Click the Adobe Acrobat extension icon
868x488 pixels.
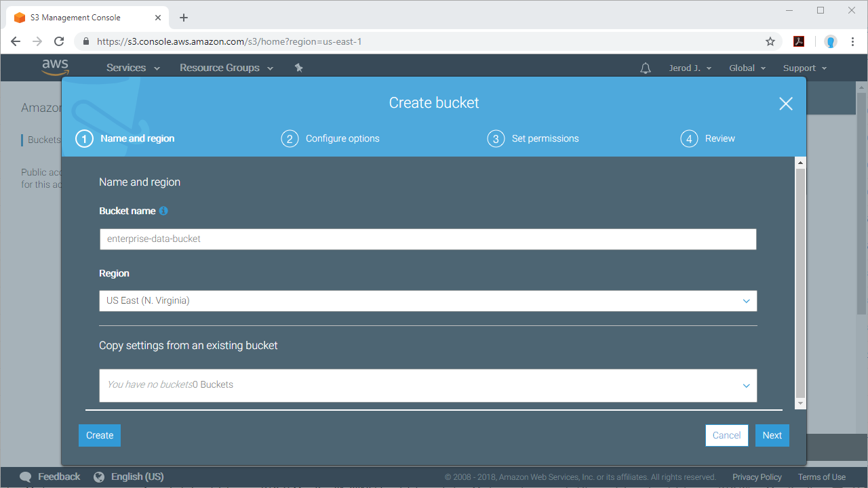pos(799,41)
